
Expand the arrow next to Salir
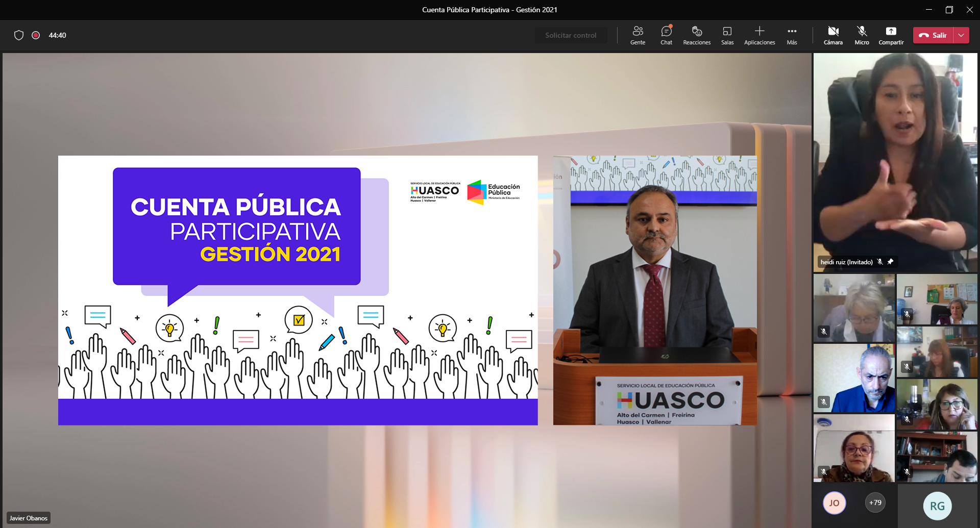[x=961, y=35]
